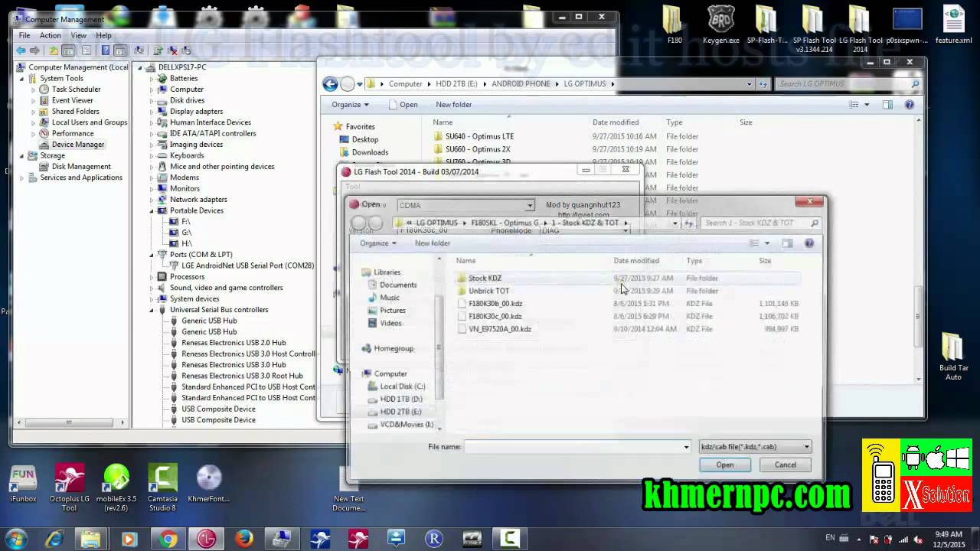Open the Camtasia Studio 8 desktop icon
980x551 pixels.
point(162,488)
